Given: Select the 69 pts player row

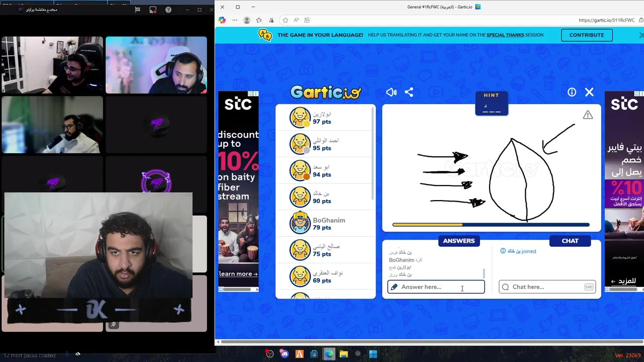Looking at the screenshot, I should 326,277.
